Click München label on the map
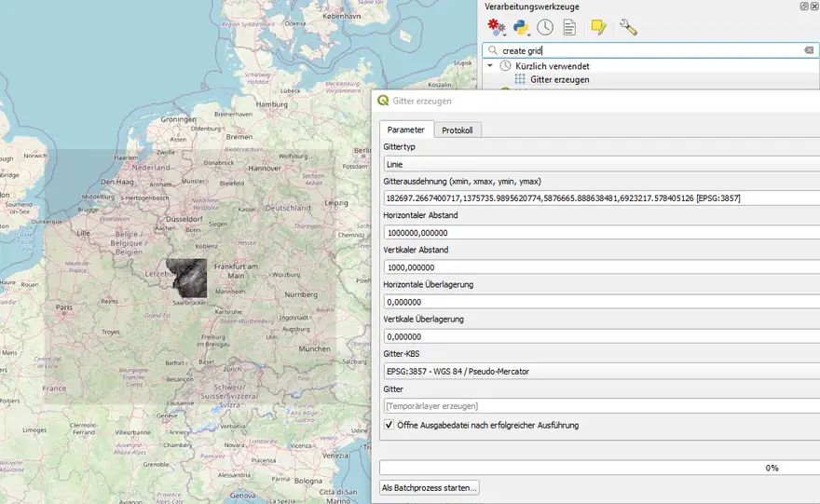 click(314, 348)
